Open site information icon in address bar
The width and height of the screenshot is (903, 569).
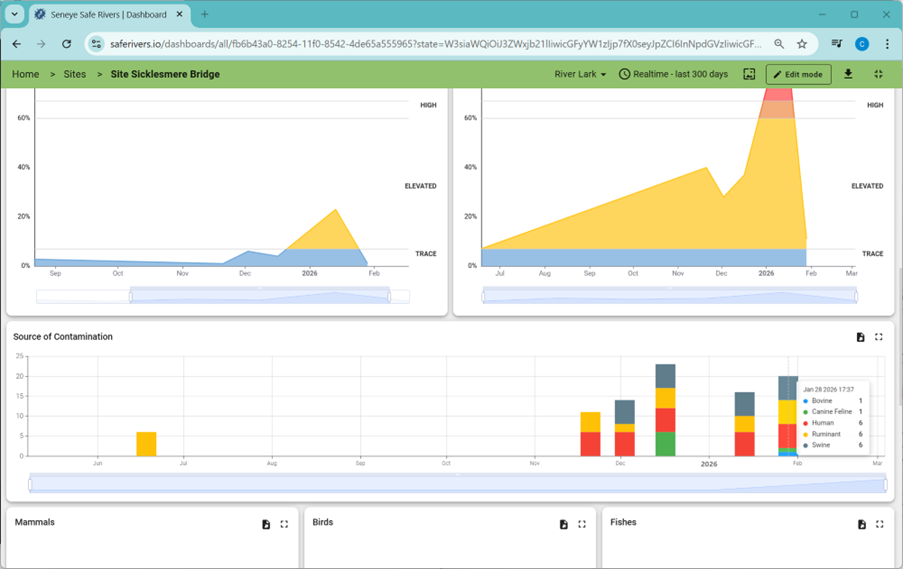pos(96,44)
